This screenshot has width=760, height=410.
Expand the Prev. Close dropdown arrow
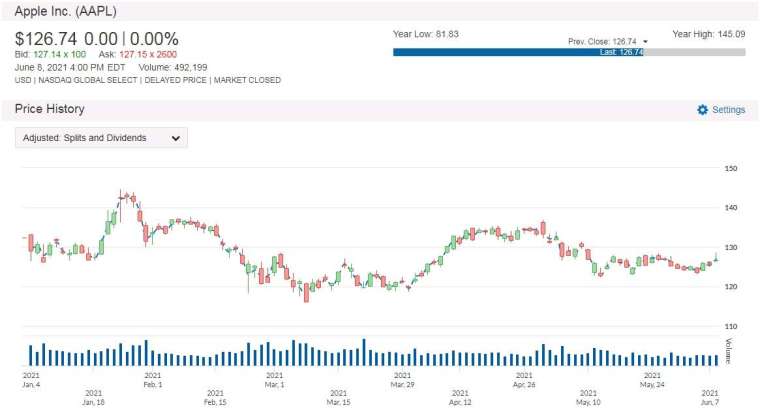pyautogui.click(x=645, y=42)
